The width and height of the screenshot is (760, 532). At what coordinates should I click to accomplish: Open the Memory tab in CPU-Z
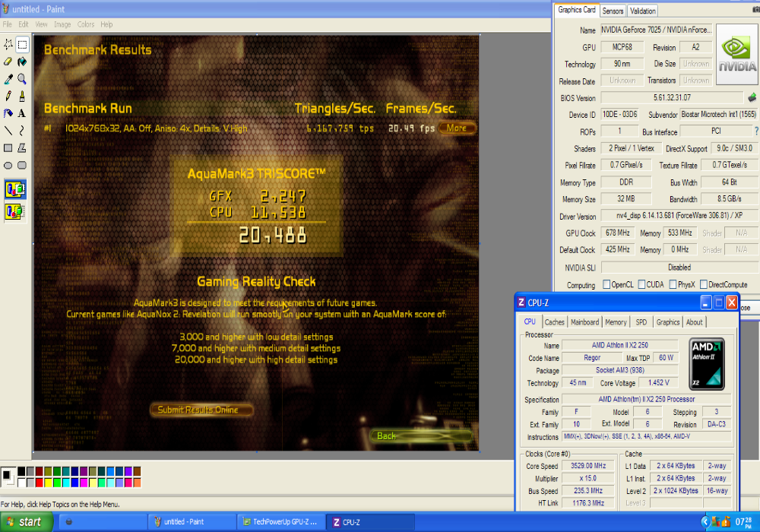coord(616,322)
